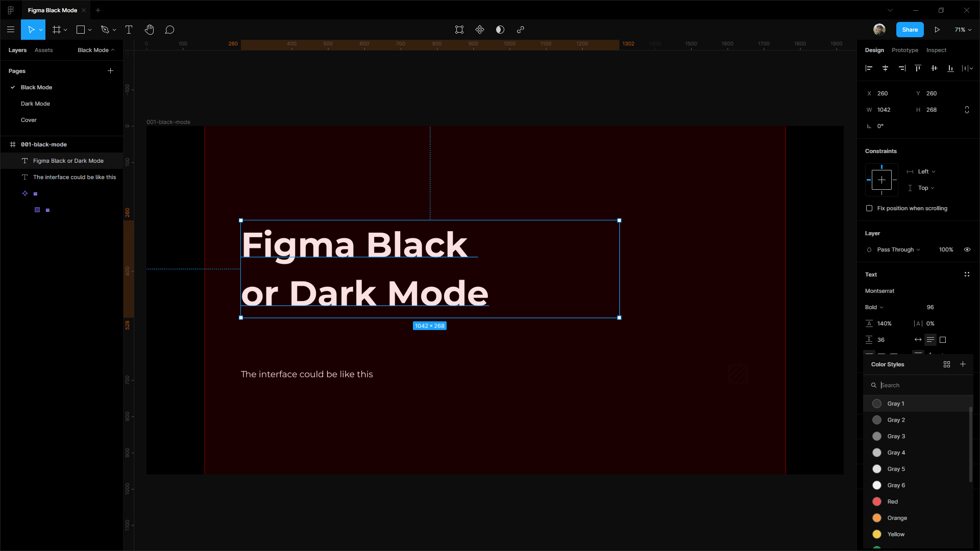Toggle dark/light mode display icon
Viewport: 980px width, 551px height.
(499, 30)
